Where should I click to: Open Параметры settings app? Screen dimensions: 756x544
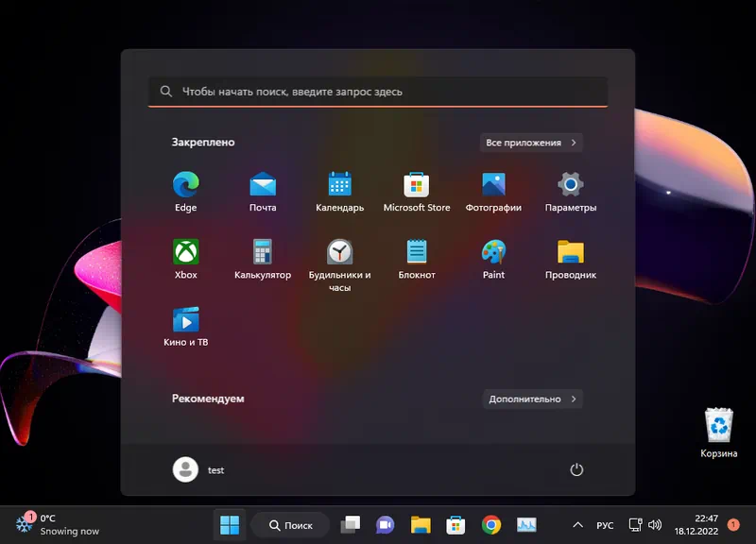(x=571, y=192)
